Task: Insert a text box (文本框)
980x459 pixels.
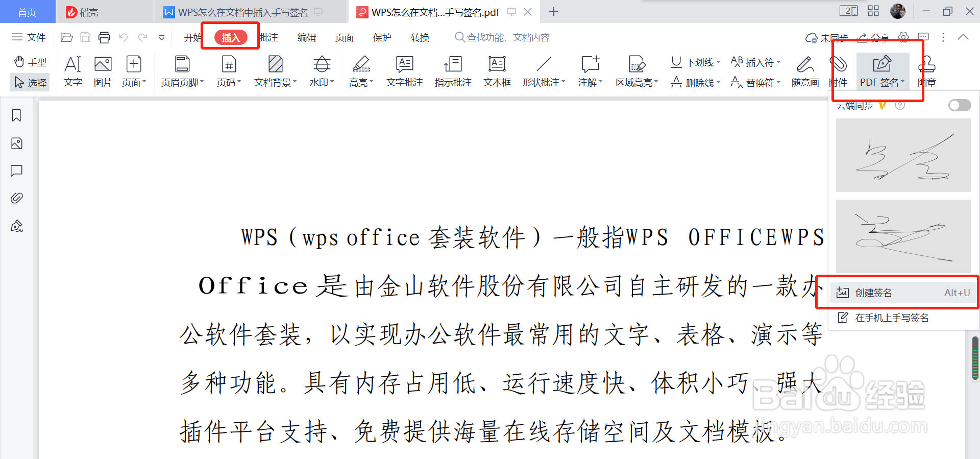Action: pos(497,71)
